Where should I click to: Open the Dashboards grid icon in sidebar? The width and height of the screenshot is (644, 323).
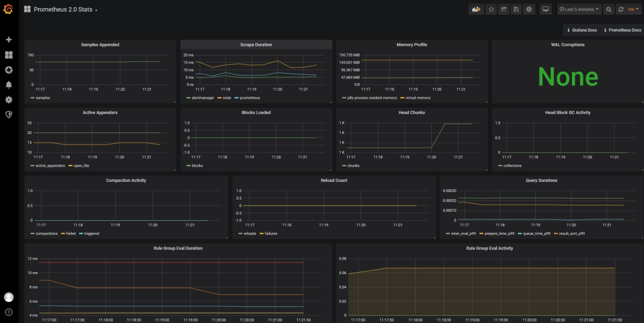pos(9,54)
